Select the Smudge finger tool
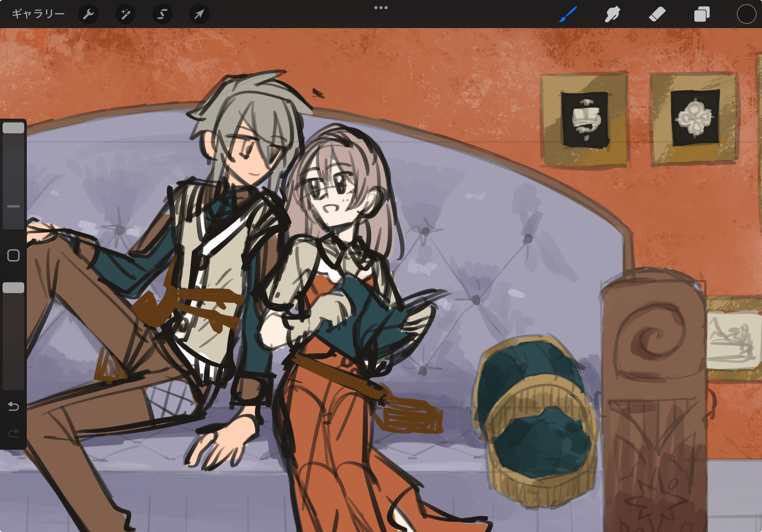 point(612,14)
